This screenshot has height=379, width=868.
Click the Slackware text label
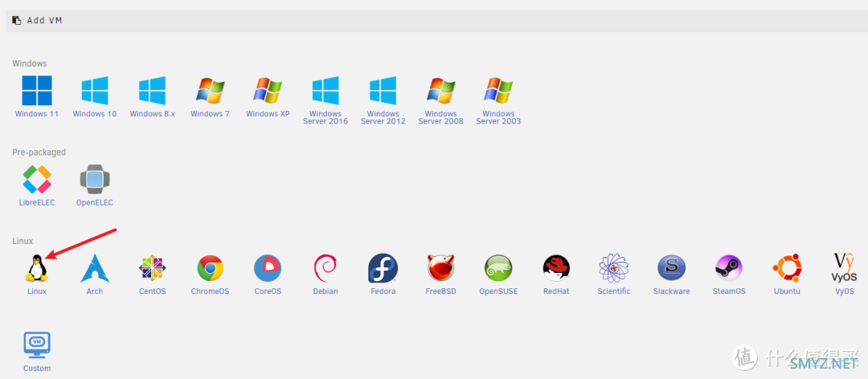(671, 291)
